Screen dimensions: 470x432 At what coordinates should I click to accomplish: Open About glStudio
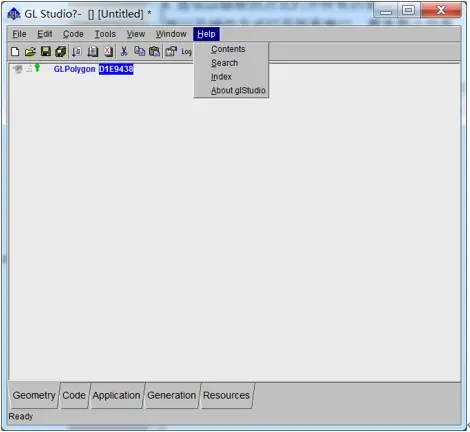(231, 90)
